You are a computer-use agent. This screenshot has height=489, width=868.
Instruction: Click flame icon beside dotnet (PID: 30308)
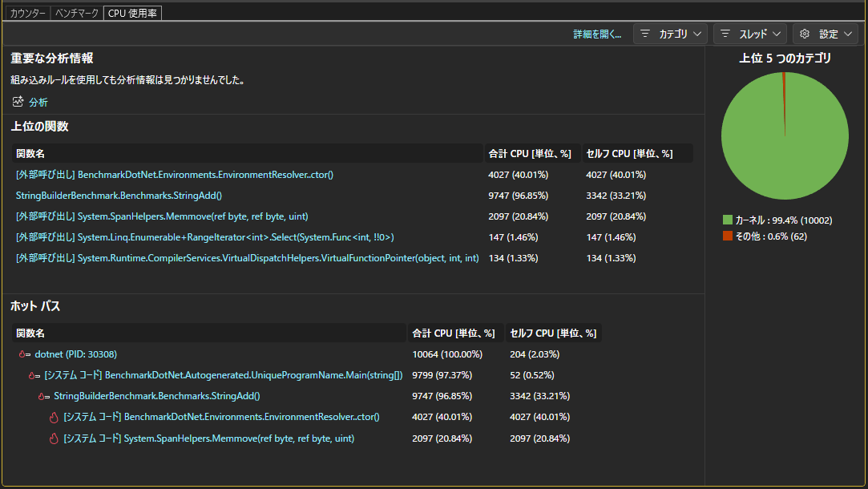tap(24, 354)
